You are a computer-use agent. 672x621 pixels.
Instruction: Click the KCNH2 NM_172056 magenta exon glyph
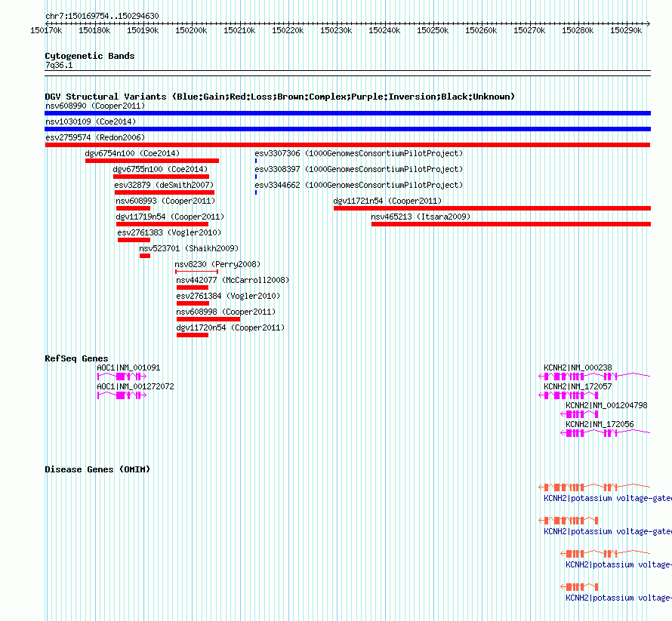pyautogui.click(x=605, y=433)
